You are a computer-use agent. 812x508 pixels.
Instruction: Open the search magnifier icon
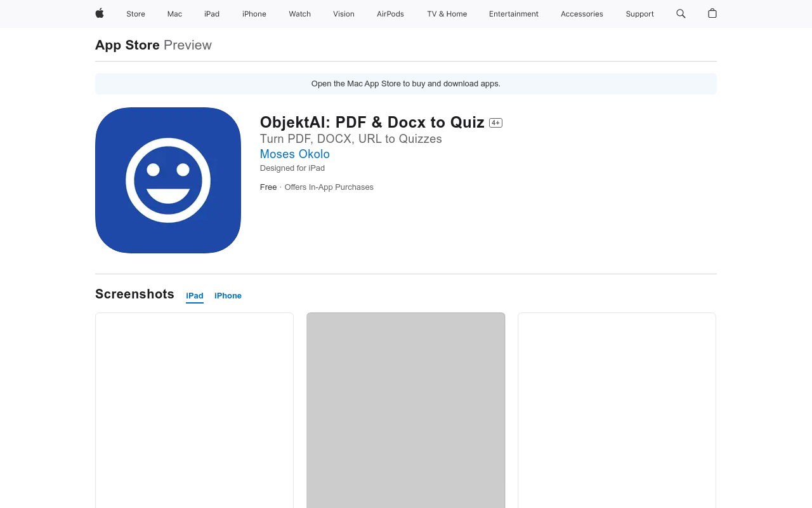(681, 13)
